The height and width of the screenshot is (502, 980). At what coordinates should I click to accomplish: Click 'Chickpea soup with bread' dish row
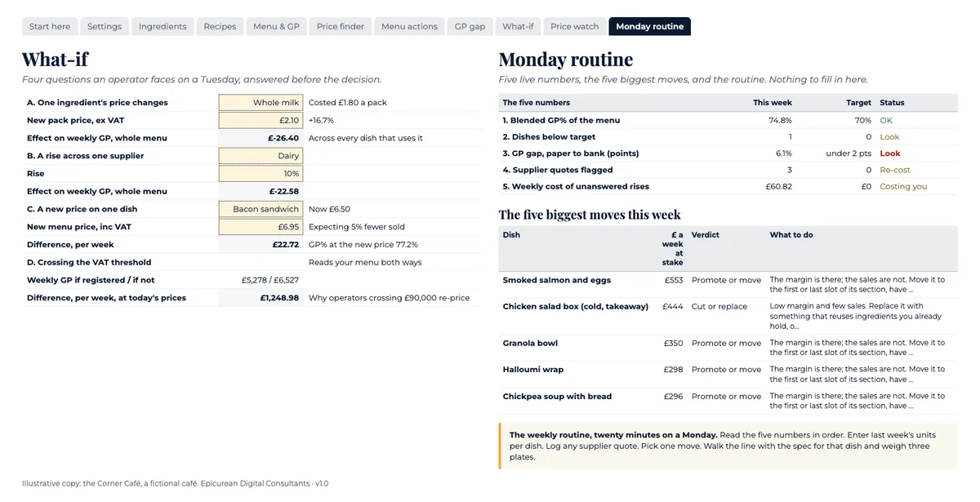click(x=728, y=401)
